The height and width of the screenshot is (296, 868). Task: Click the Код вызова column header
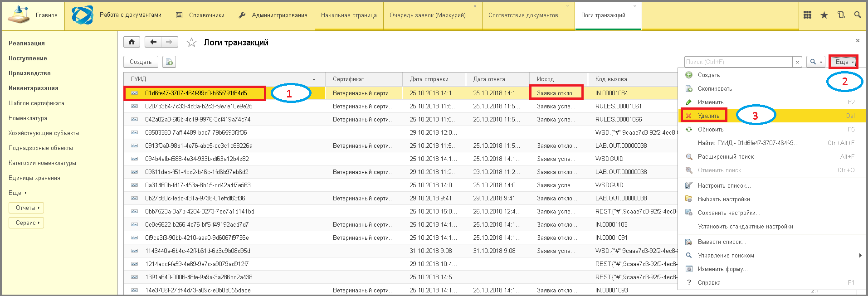point(633,79)
